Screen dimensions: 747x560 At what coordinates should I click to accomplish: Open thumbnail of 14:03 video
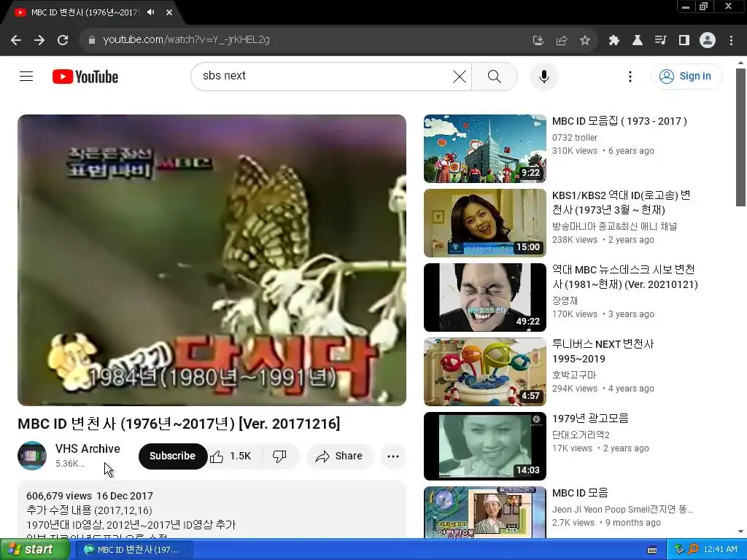point(485,446)
